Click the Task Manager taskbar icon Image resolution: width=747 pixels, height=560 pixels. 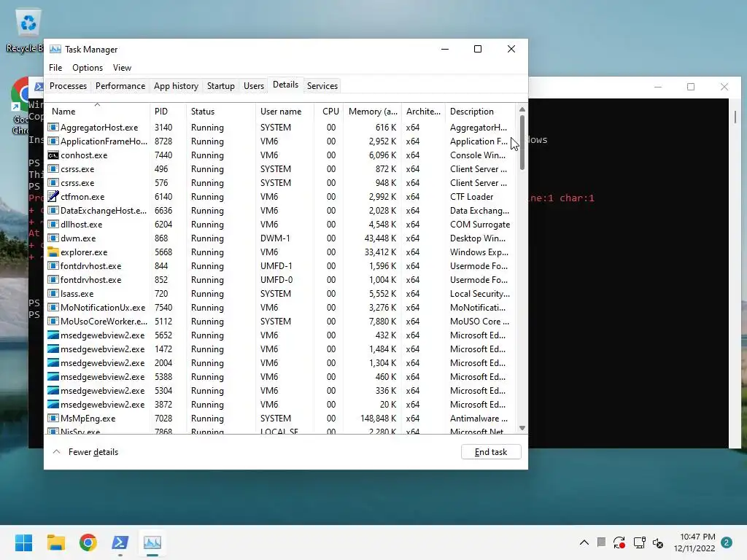coord(152,542)
